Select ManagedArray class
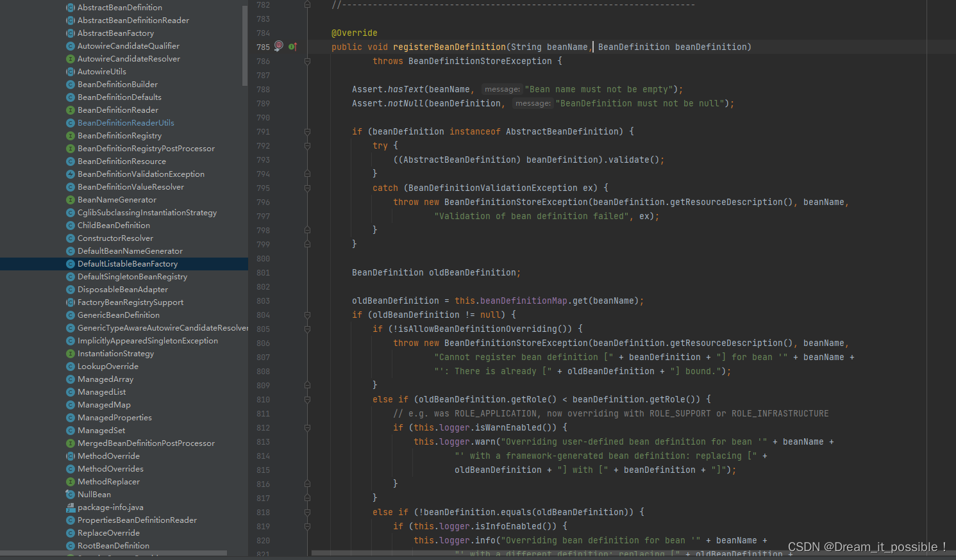 coord(105,379)
